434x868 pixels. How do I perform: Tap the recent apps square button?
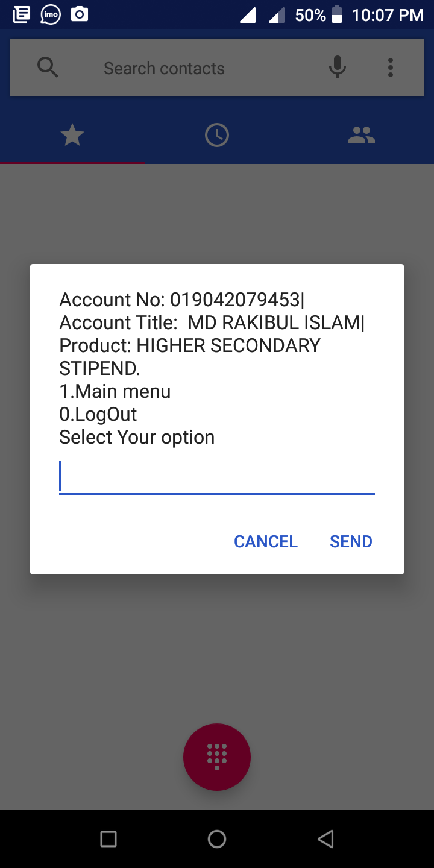108,839
